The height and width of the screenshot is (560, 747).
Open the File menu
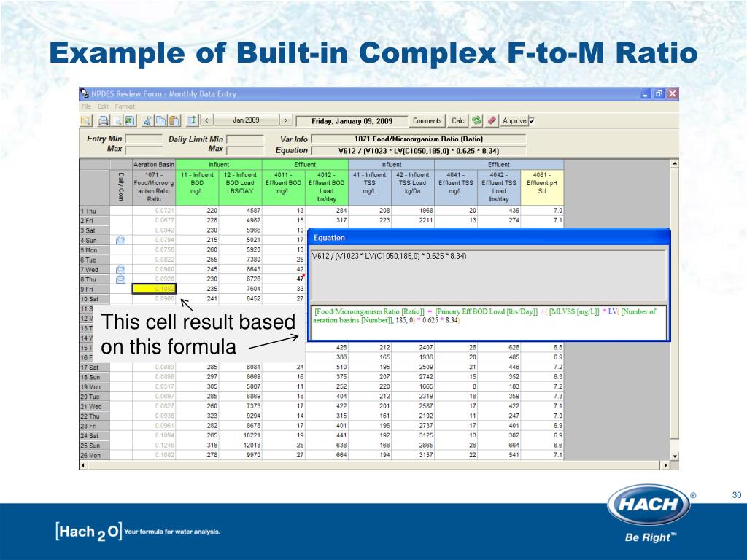86,106
